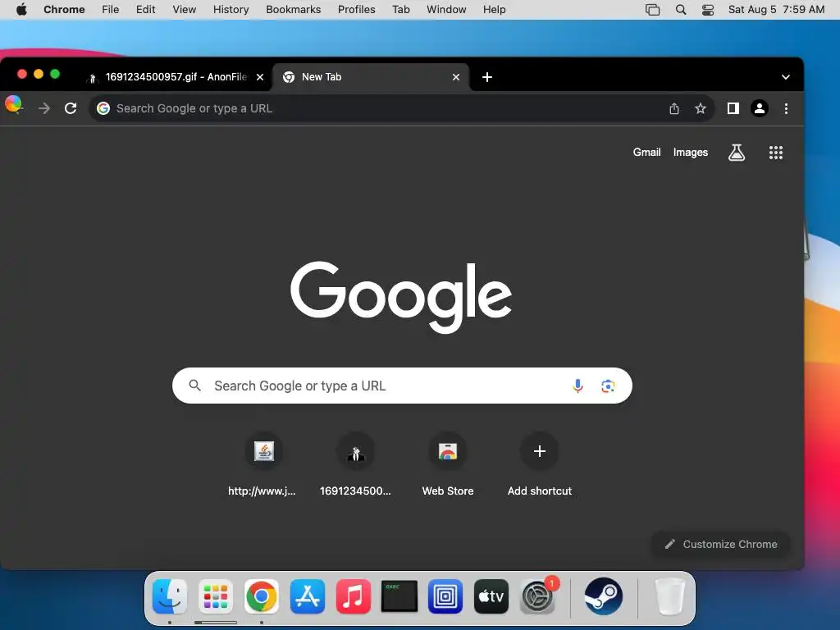Open the blue square-spiral app in Dock
Viewport: 840px width, 630px height.
click(445, 596)
